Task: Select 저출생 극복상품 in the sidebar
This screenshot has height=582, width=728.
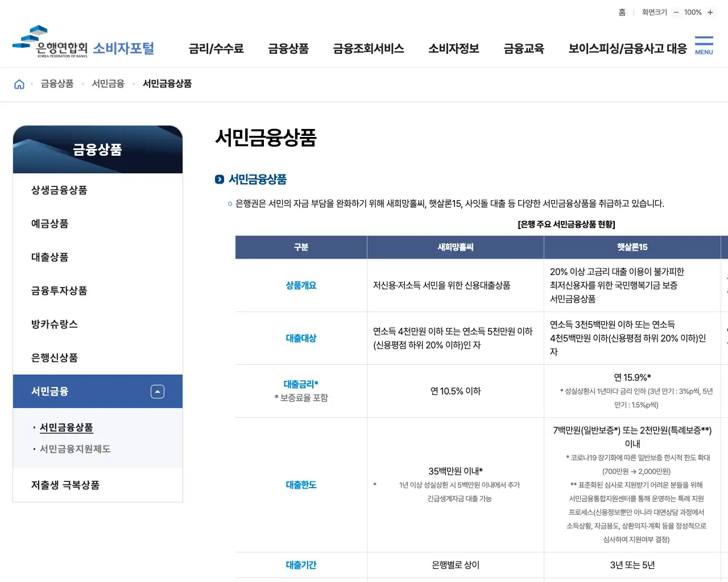Action: click(98, 485)
